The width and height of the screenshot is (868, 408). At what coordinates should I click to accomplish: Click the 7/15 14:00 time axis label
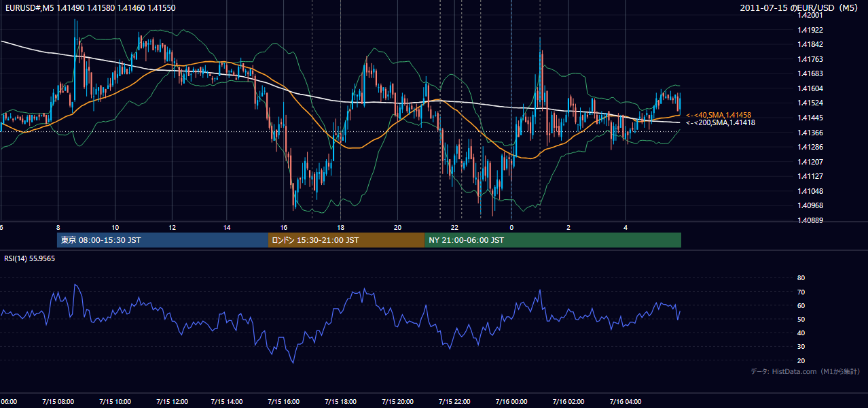point(228,401)
